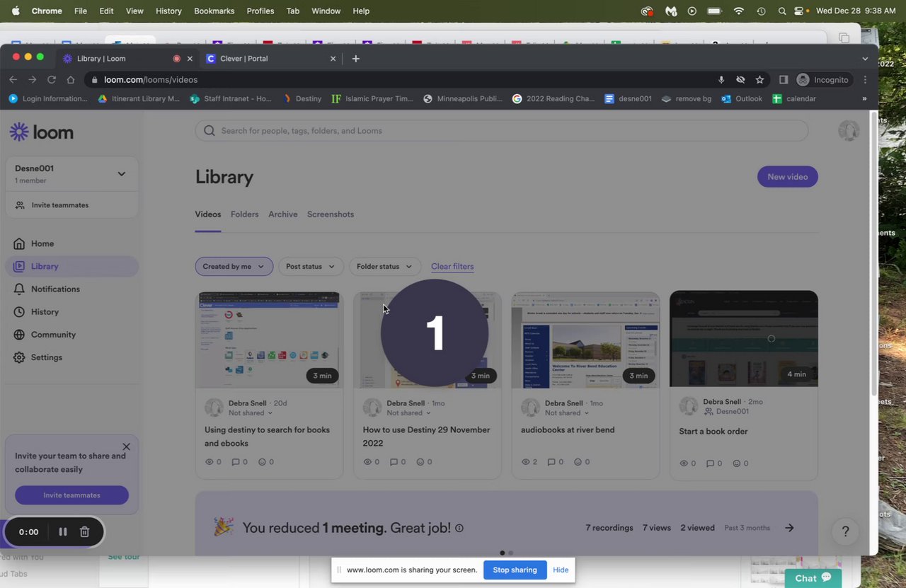
Task: Show more bookmarks chevron
Action: (864, 99)
